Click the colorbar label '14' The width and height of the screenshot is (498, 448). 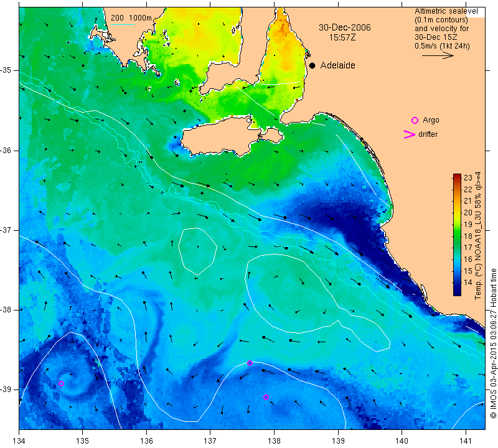coord(468,282)
